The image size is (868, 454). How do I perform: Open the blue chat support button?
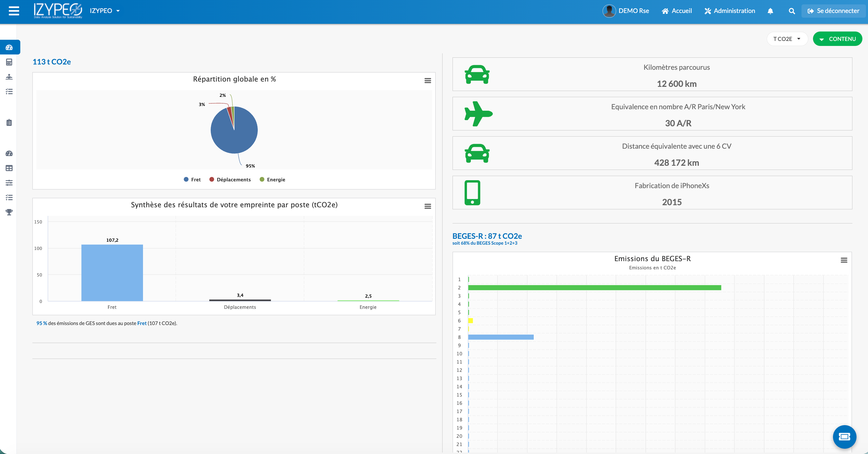pyautogui.click(x=844, y=437)
